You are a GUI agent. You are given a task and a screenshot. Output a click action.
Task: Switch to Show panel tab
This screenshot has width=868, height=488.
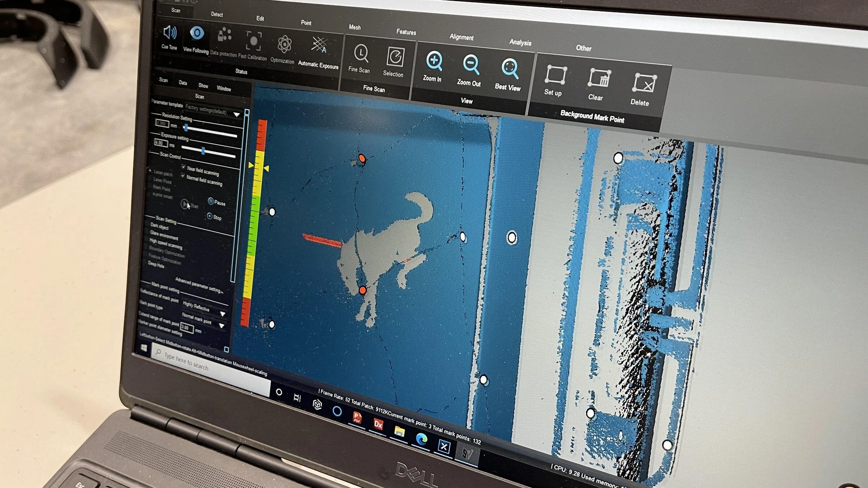click(203, 86)
